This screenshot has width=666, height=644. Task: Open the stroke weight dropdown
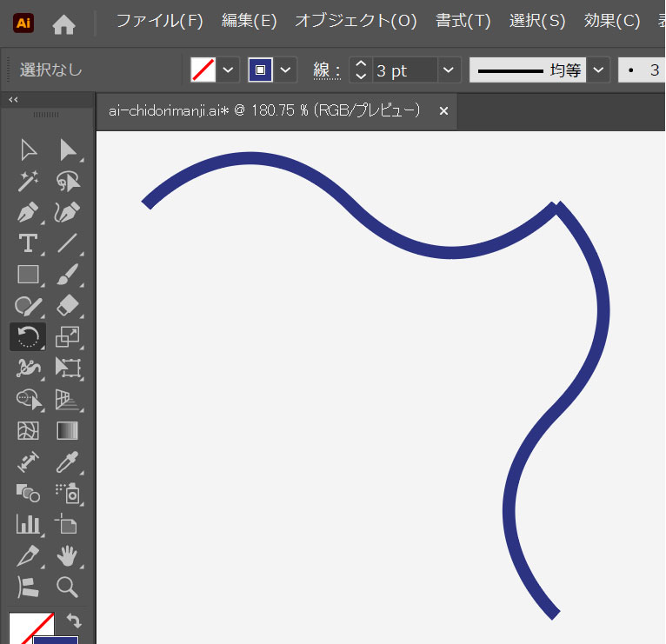449,70
